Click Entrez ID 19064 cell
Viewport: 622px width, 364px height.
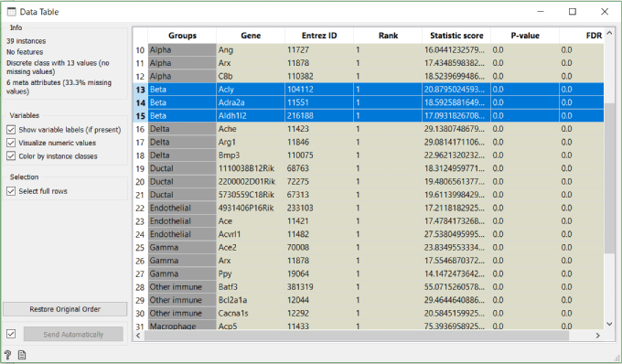(x=319, y=273)
